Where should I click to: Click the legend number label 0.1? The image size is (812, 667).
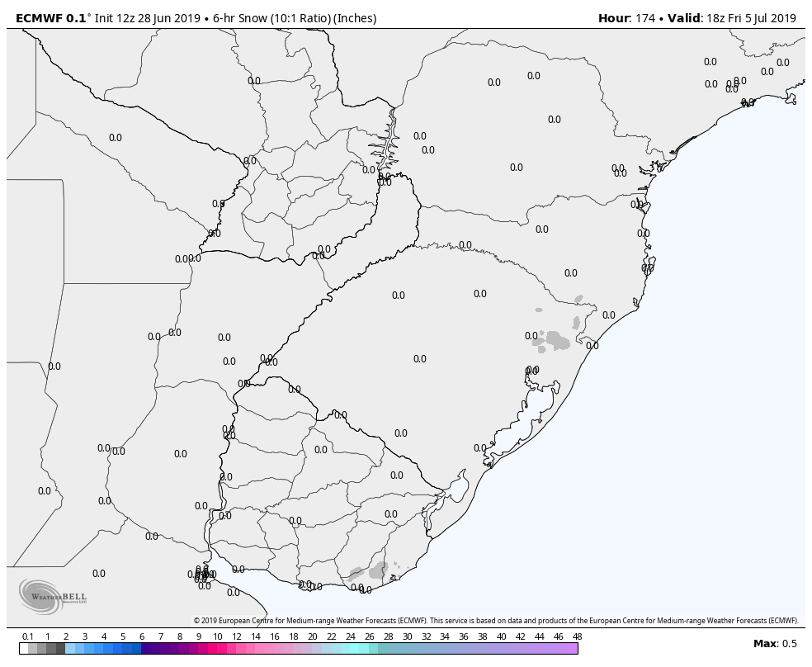[x=27, y=636]
